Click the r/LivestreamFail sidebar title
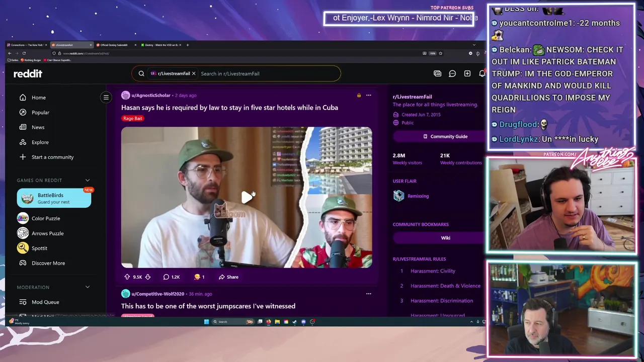 [412, 97]
